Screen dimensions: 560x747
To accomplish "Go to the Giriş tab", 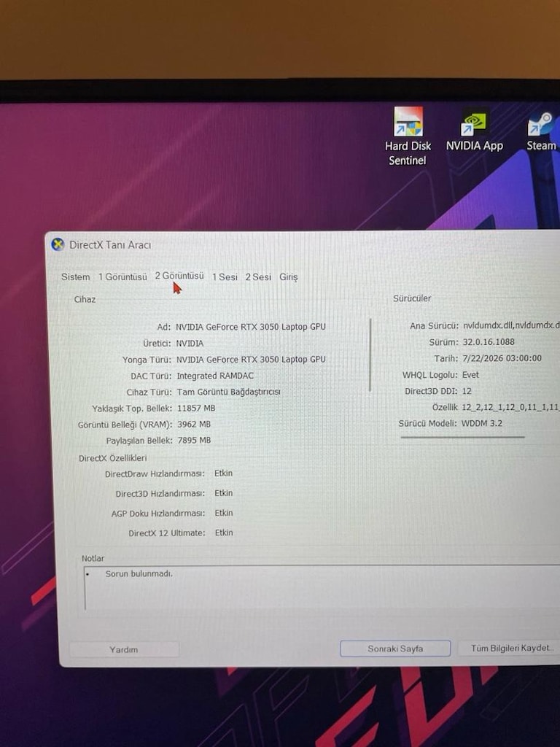I will click(289, 276).
